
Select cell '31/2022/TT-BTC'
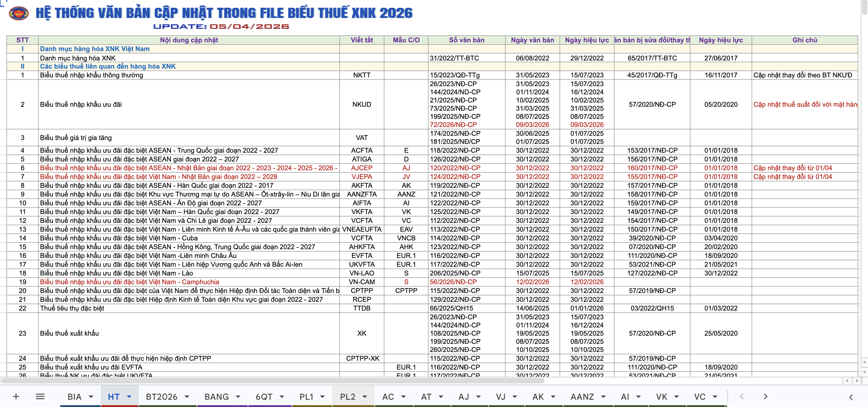(x=467, y=58)
